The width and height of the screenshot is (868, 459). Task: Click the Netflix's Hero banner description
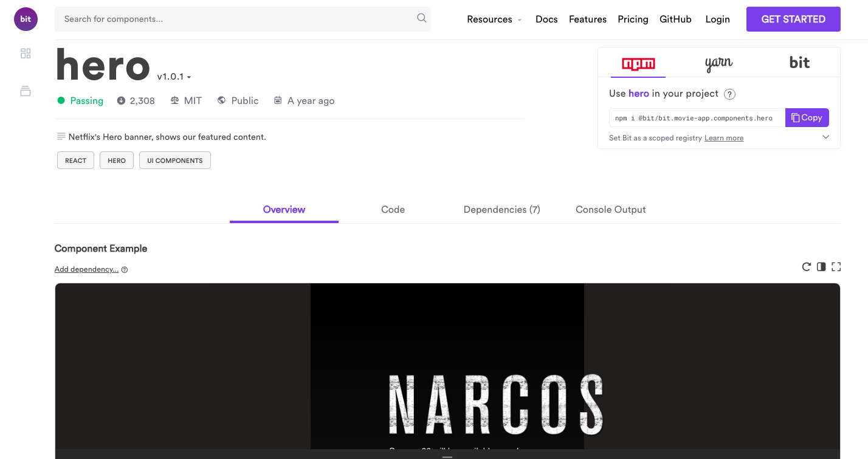point(167,137)
